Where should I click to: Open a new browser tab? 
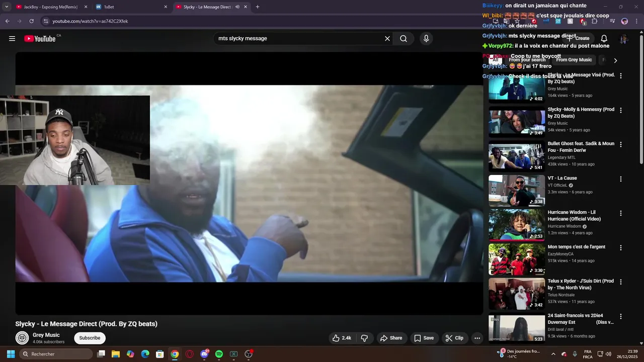(x=258, y=7)
